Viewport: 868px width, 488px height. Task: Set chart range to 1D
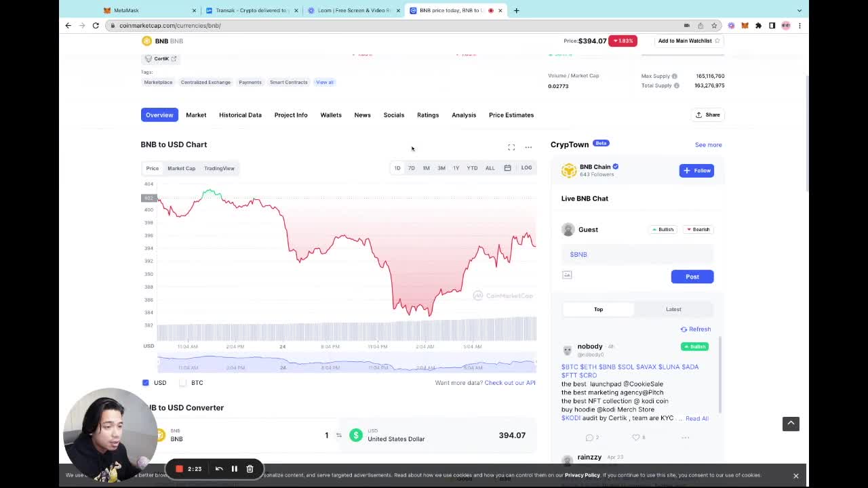tap(397, 168)
